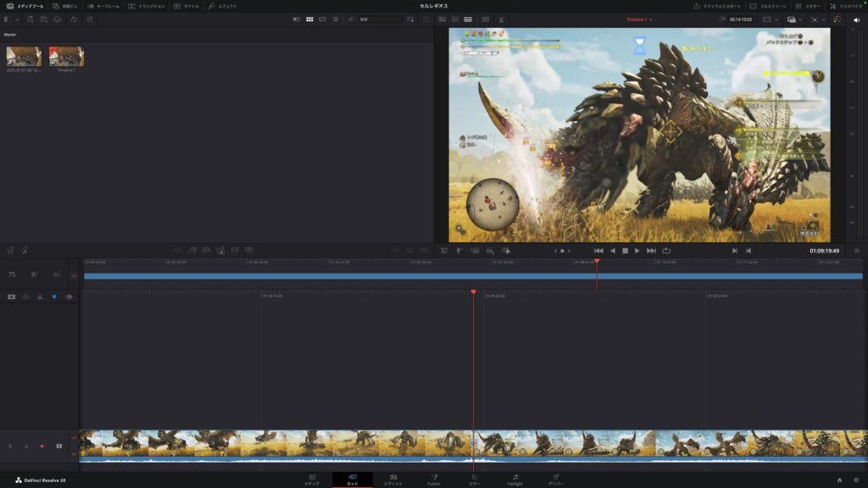Image resolution: width=868 pixels, height=488 pixels.
Task: Click the Import Media Folder icon
Action: 44,19
